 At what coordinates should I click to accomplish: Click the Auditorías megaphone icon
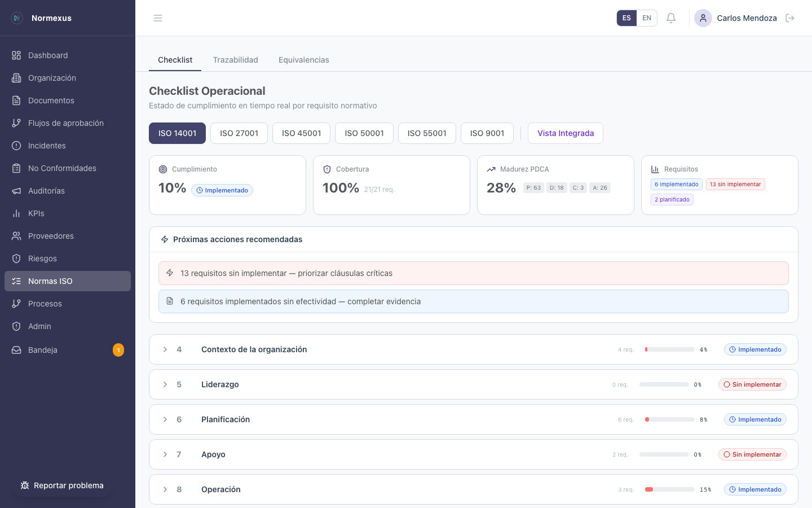[16, 191]
